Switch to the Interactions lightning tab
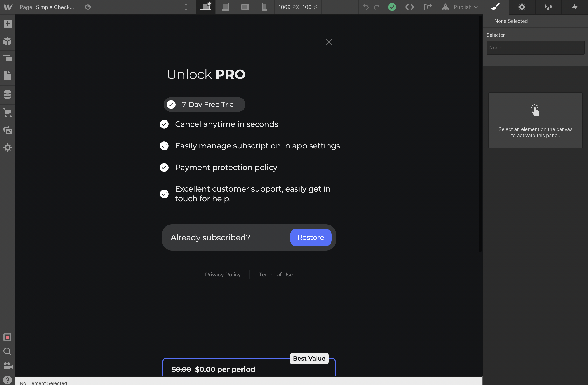 coord(575,7)
